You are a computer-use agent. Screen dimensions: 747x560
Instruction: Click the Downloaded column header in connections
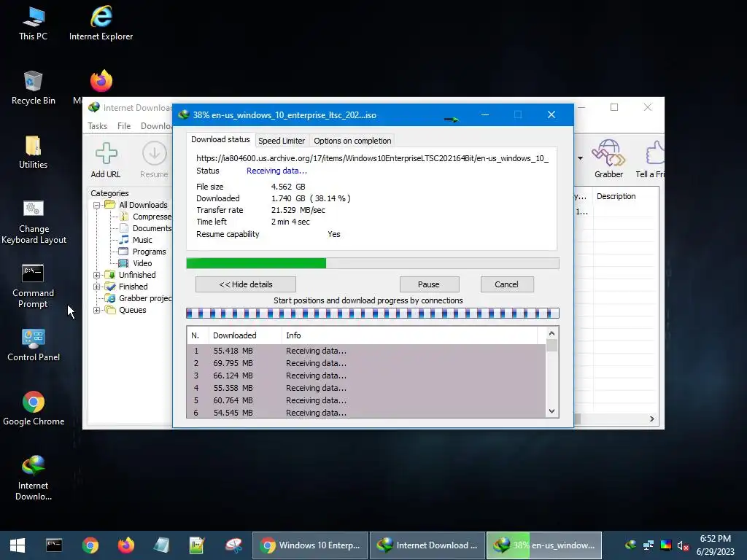click(245, 335)
